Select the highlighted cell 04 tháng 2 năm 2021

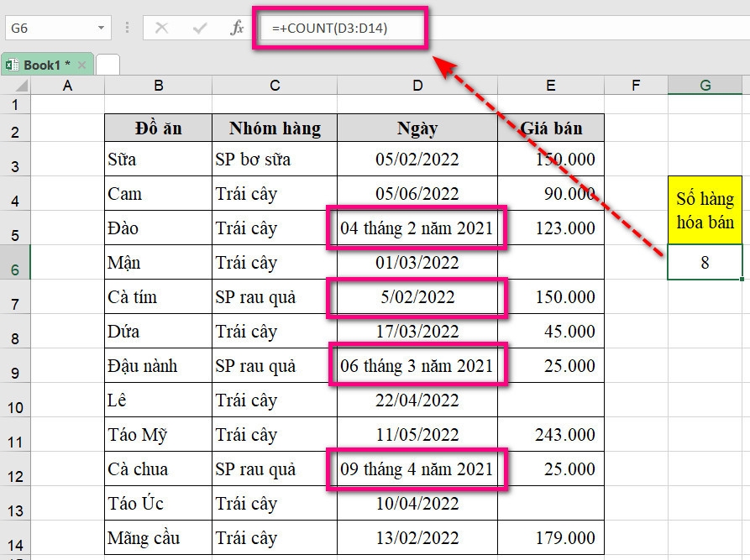click(x=417, y=228)
